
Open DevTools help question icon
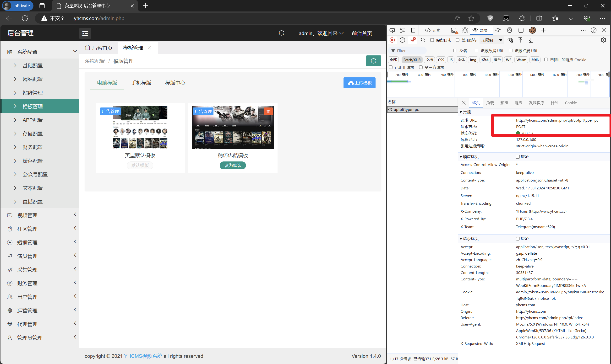click(594, 30)
